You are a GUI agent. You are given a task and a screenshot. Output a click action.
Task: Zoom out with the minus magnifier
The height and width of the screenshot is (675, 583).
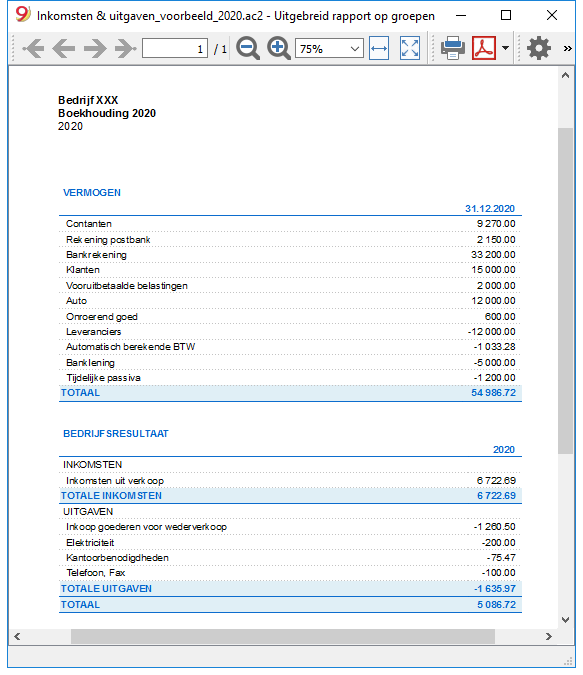click(x=248, y=48)
